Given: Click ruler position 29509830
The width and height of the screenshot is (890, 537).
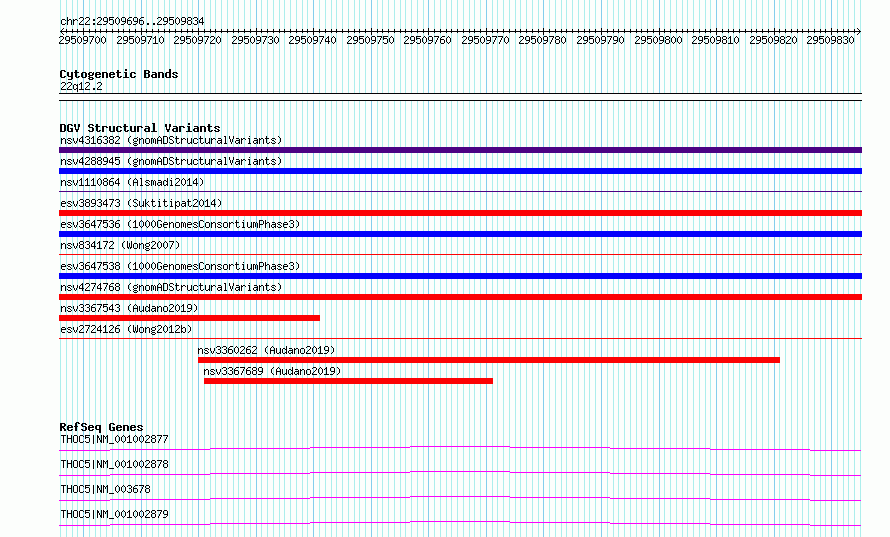Looking at the screenshot, I should tap(830, 40).
